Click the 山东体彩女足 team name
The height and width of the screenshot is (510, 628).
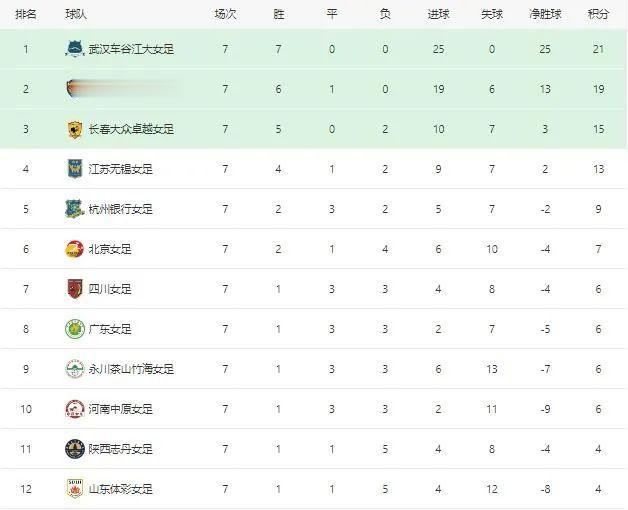click(121, 489)
